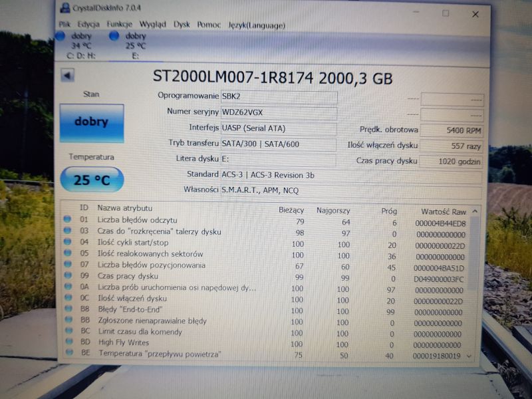Click the blue status circle above E:
The height and width of the screenshot is (399, 532).
coord(114,36)
